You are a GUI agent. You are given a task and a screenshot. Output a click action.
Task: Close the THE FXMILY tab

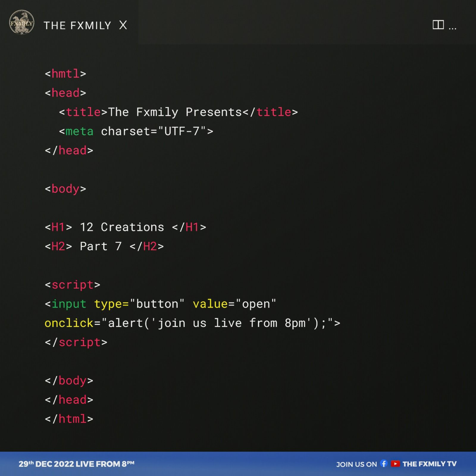(x=123, y=25)
